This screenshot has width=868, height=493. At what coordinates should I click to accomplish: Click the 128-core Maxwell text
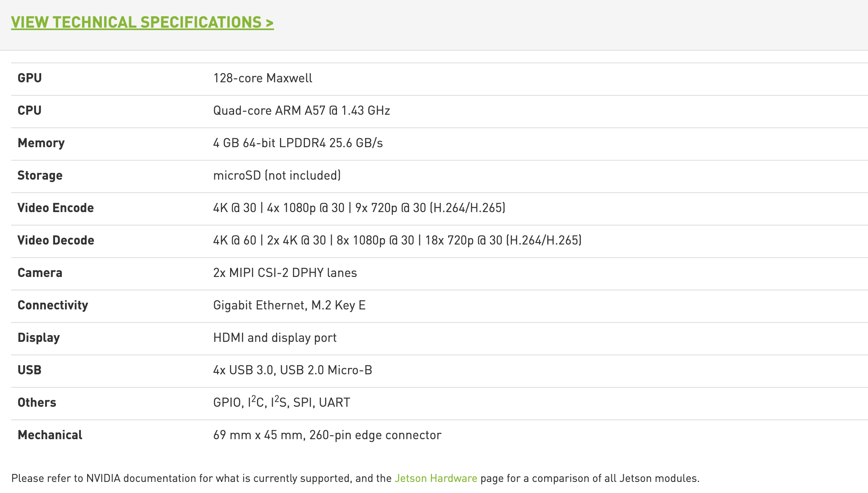click(x=263, y=78)
